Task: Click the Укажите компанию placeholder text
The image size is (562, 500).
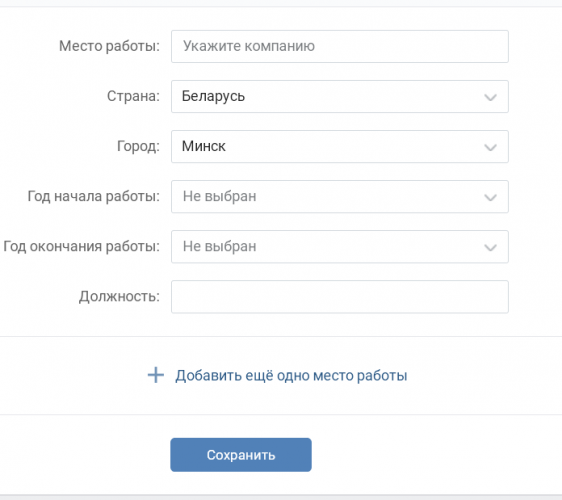Action: (249, 46)
